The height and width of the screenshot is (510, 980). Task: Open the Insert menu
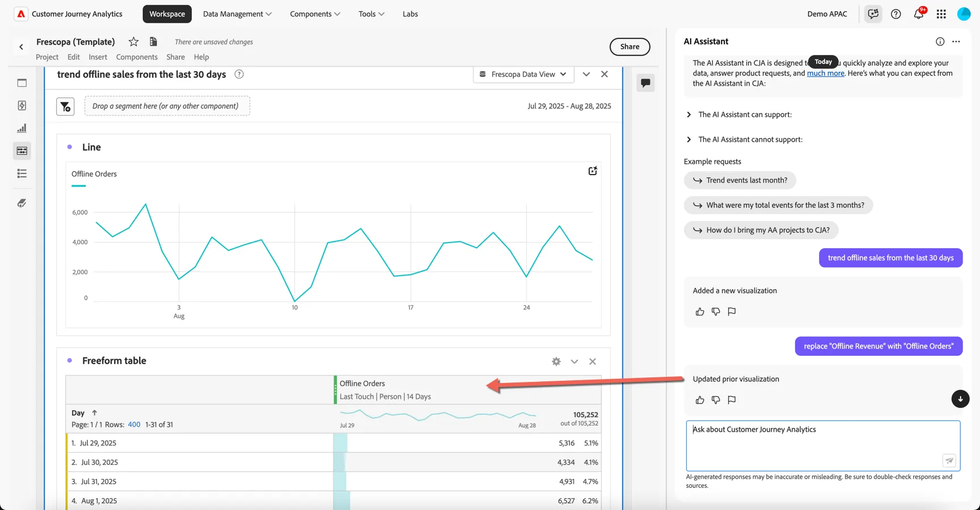[98, 57]
